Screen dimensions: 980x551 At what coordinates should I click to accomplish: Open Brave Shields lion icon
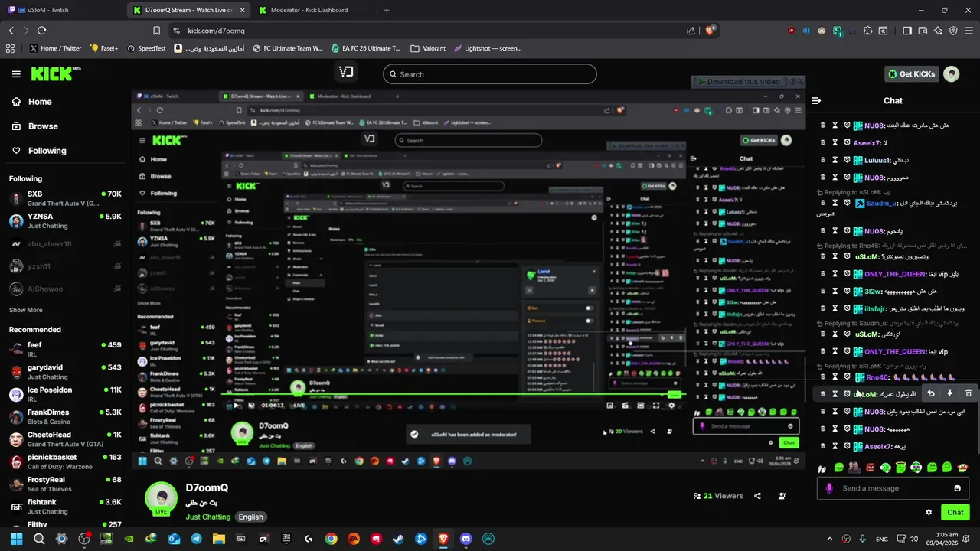[x=710, y=31]
